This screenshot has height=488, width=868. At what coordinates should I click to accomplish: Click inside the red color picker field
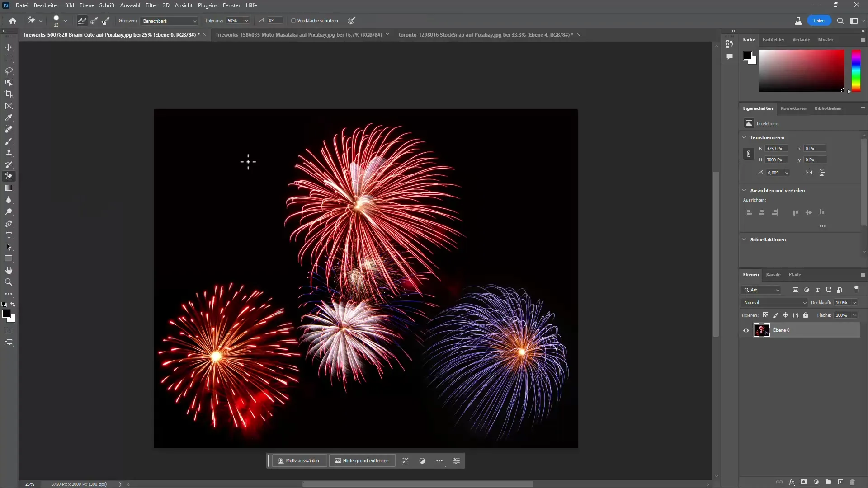[x=802, y=70]
